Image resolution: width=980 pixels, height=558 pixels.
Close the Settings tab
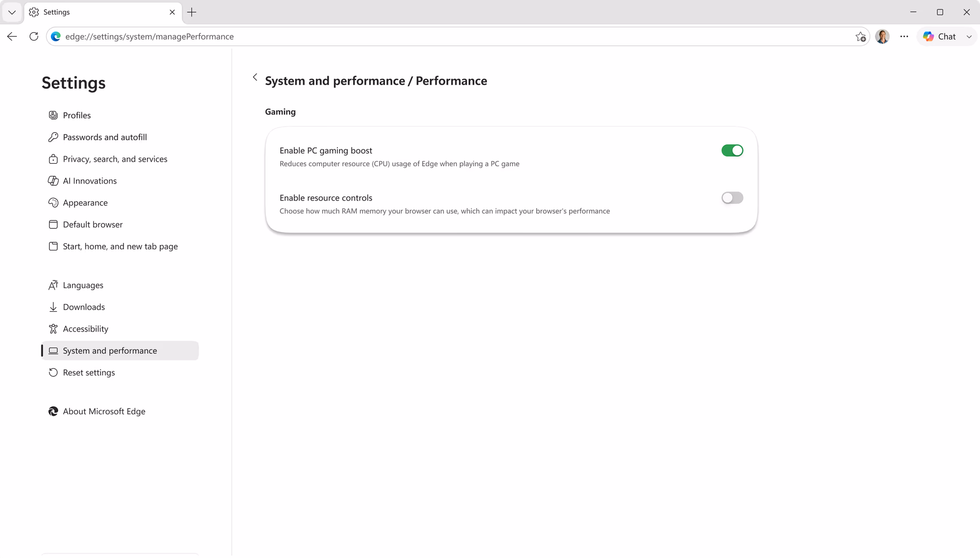[x=172, y=12]
